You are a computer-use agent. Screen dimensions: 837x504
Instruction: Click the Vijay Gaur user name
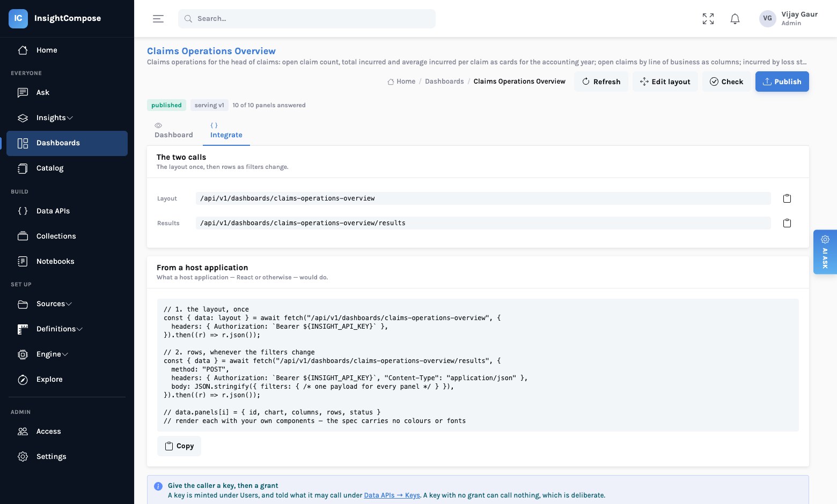pyautogui.click(x=799, y=14)
